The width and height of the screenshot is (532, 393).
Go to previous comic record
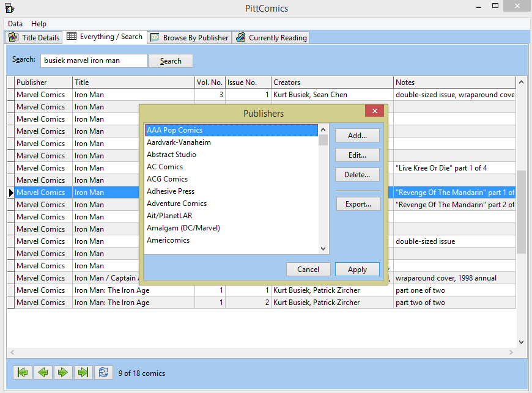[x=43, y=372]
